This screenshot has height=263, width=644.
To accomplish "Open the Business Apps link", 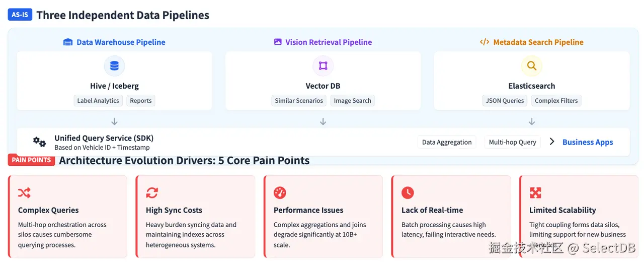I will click(x=588, y=142).
